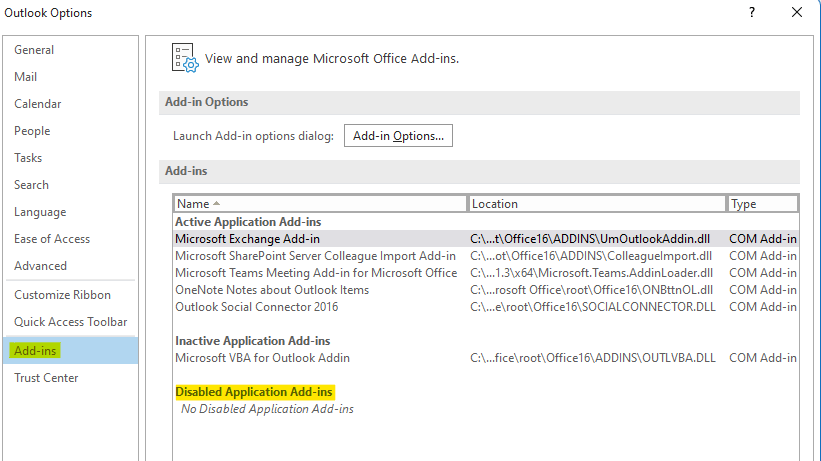The image size is (821, 461).
Task: Click the OUTLVBA.DLL location cell
Action: 593,358
